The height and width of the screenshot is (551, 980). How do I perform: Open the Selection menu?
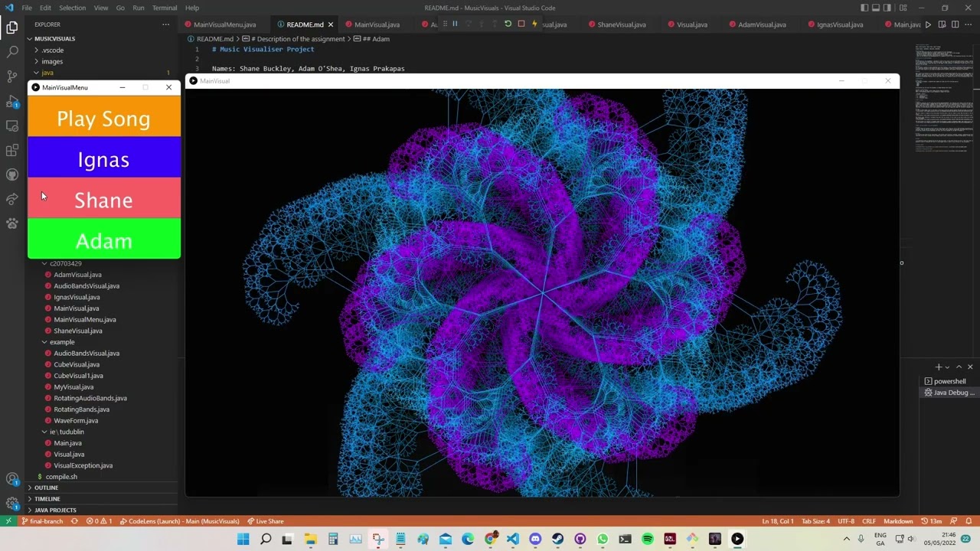coord(73,8)
